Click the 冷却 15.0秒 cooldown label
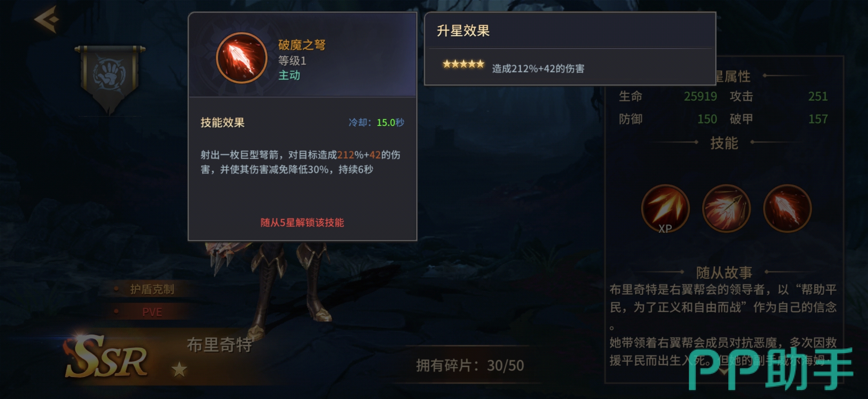The height and width of the screenshot is (399, 868). 376,122
